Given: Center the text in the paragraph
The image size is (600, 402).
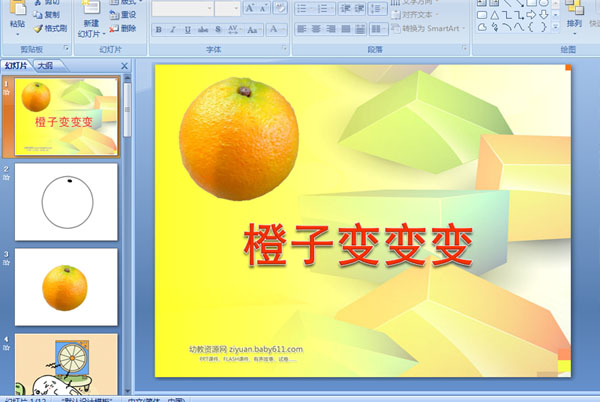Looking at the screenshot, I should (x=316, y=29).
